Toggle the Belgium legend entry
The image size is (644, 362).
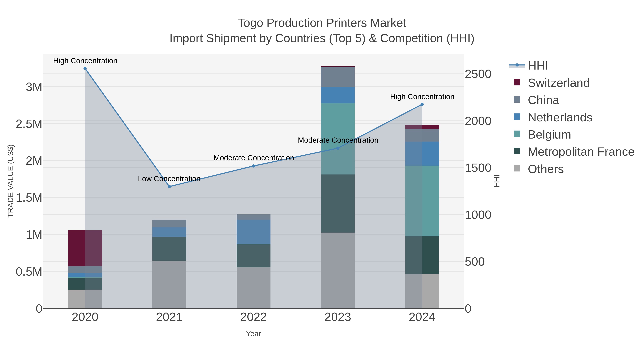coord(542,135)
